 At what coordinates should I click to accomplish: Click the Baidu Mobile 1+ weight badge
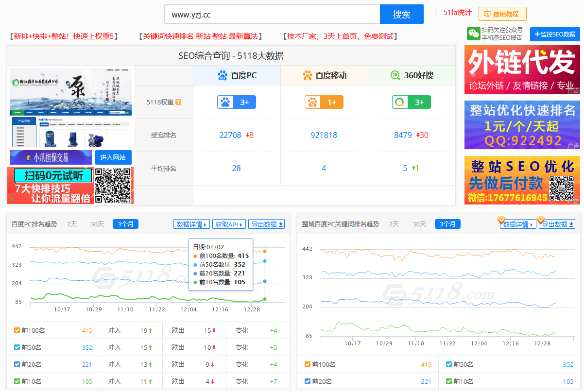324,102
